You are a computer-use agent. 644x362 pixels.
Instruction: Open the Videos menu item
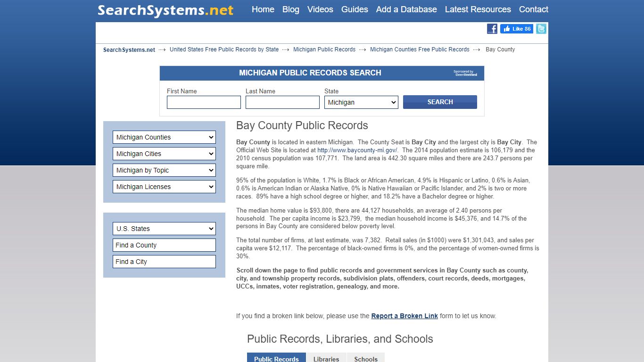click(320, 9)
